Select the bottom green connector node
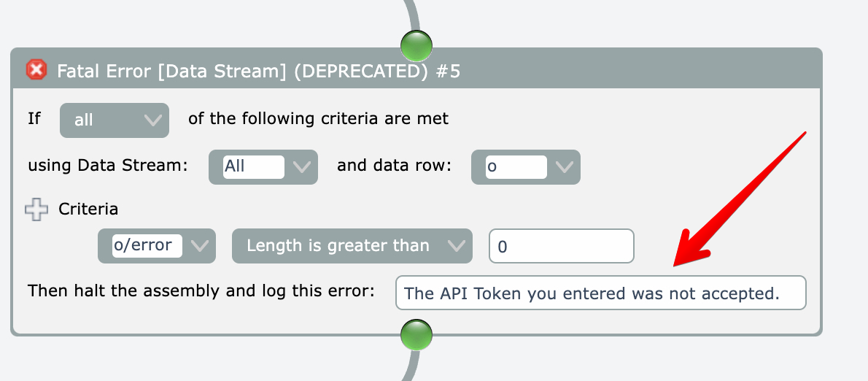 (x=416, y=336)
